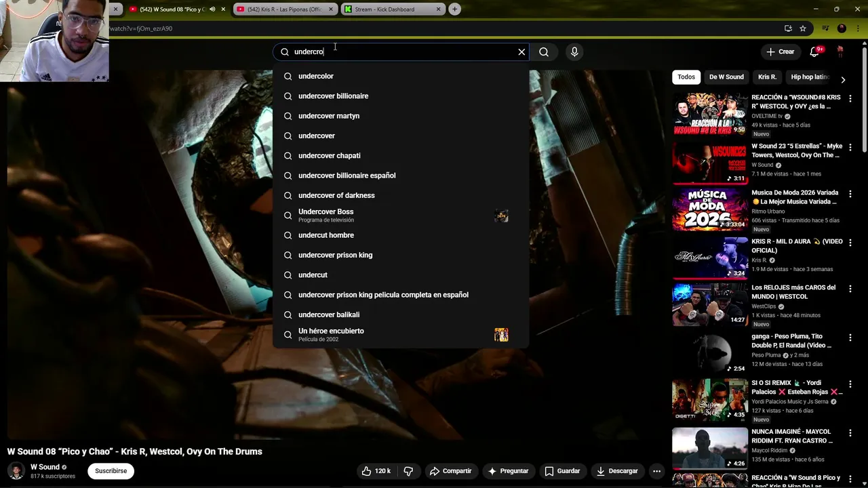Choose "undercover billionaire español" suggestion
The height and width of the screenshot is (488, 868).
(x=401, y=176)
